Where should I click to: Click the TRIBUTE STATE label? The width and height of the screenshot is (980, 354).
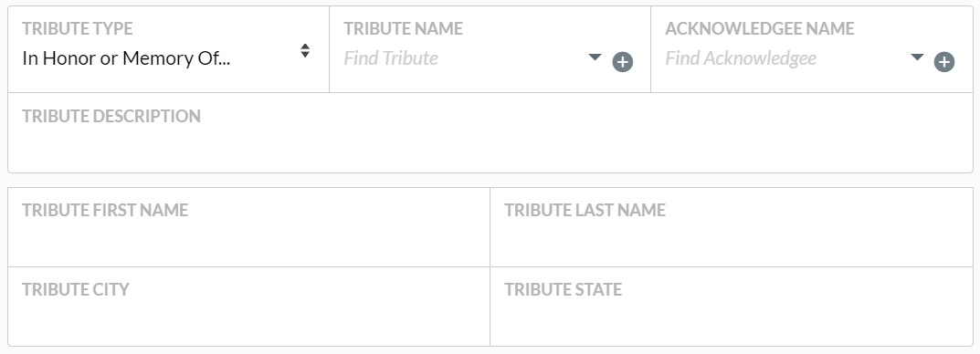pos(564,290)
